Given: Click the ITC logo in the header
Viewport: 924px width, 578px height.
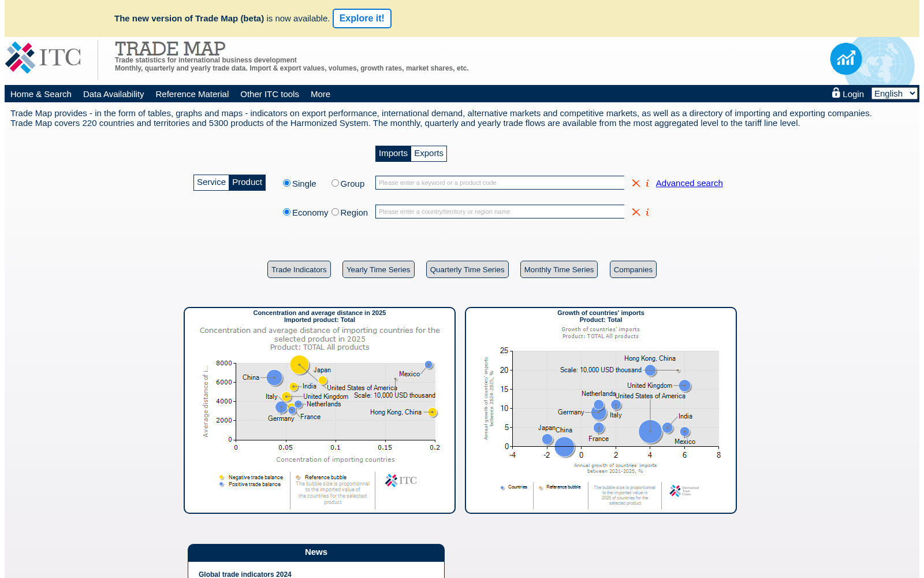Looking at the screenshot, I should click(x=43, y=57).
